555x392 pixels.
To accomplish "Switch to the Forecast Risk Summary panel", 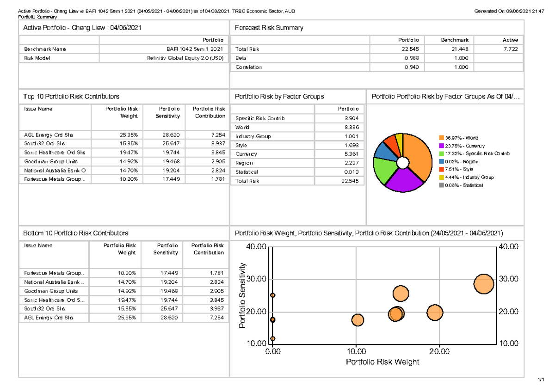I will coord(268,27).
